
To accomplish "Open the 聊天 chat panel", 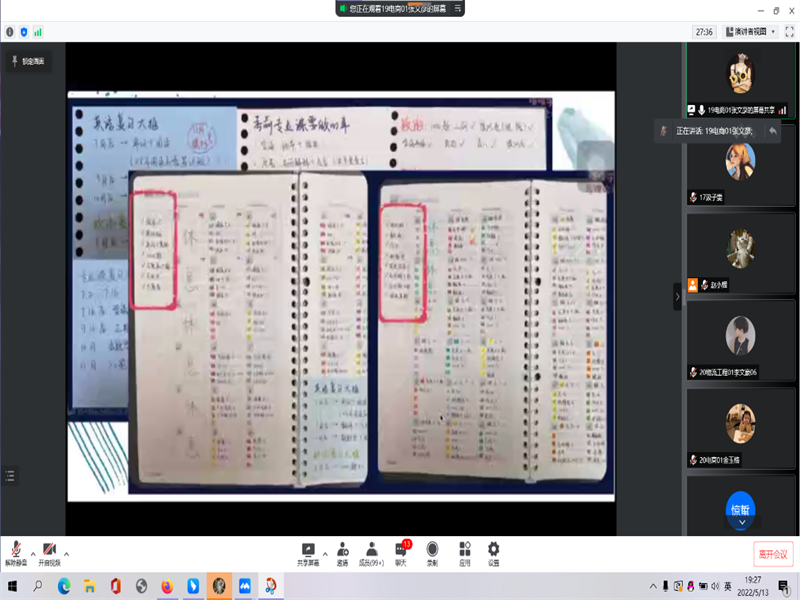I will pos(401,551).
